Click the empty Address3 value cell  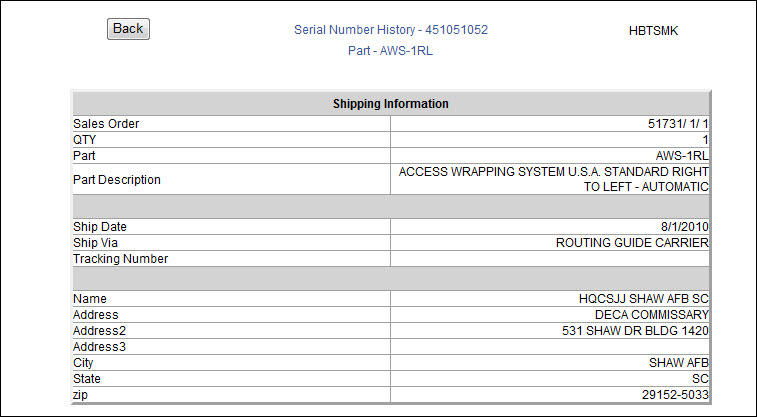click(x=550, y=347)
